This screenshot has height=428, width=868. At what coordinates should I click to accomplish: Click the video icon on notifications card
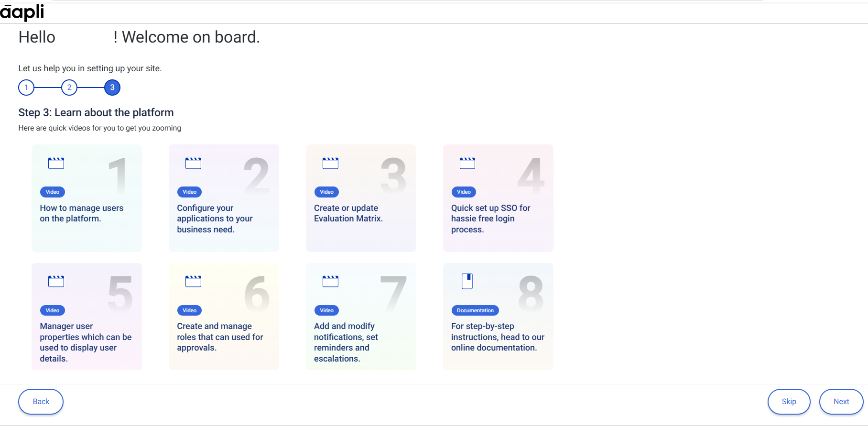point(330,281)
